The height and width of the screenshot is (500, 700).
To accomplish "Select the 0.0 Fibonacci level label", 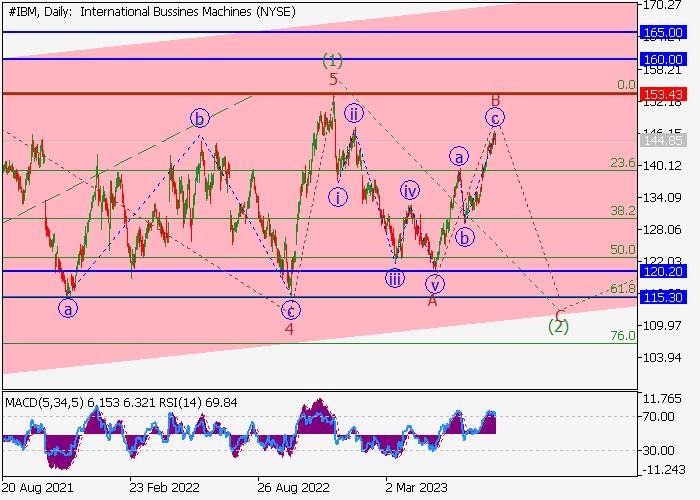I will (626, 85).
